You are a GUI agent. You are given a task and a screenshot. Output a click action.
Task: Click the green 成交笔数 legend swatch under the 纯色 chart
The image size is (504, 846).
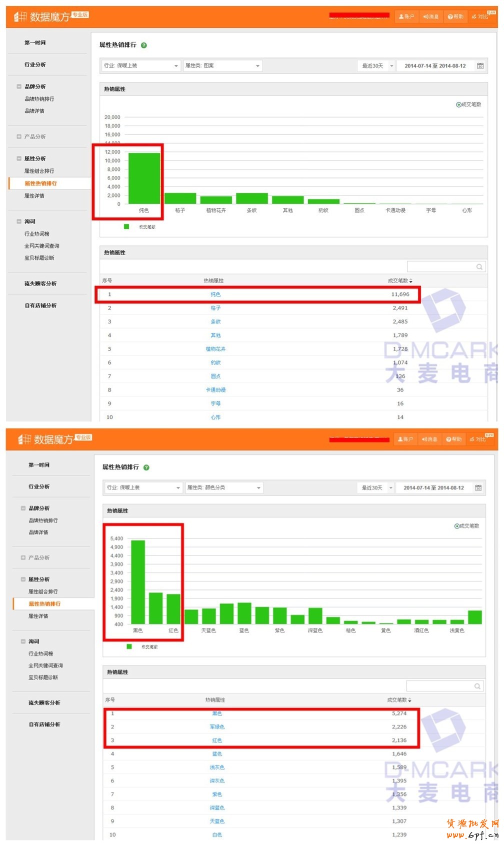point(126,226)
